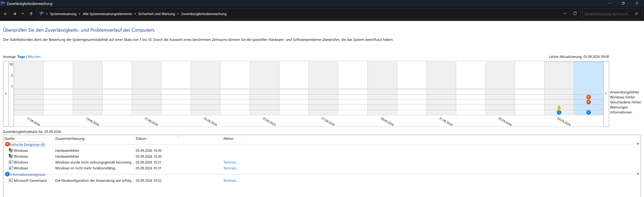The width and height of the screenshot is (644, 197).
Task: Select first Hardwarefehler row Windows icon
Action: pyautogui.click(x=11, y=150)
